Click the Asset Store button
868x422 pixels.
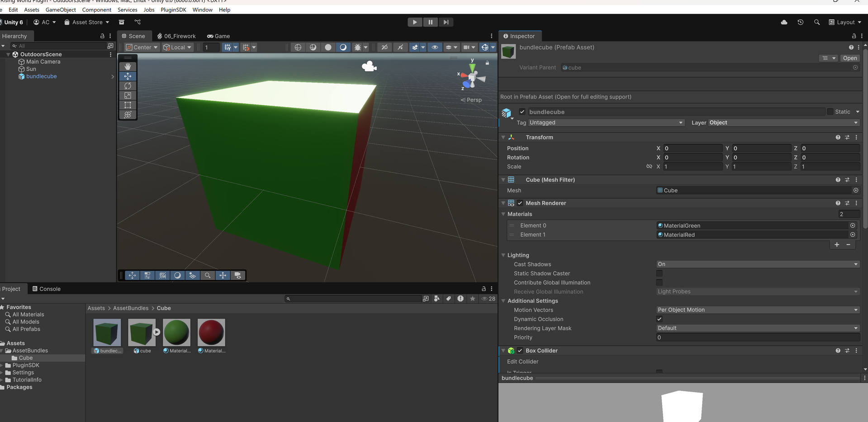click(87, 22)
